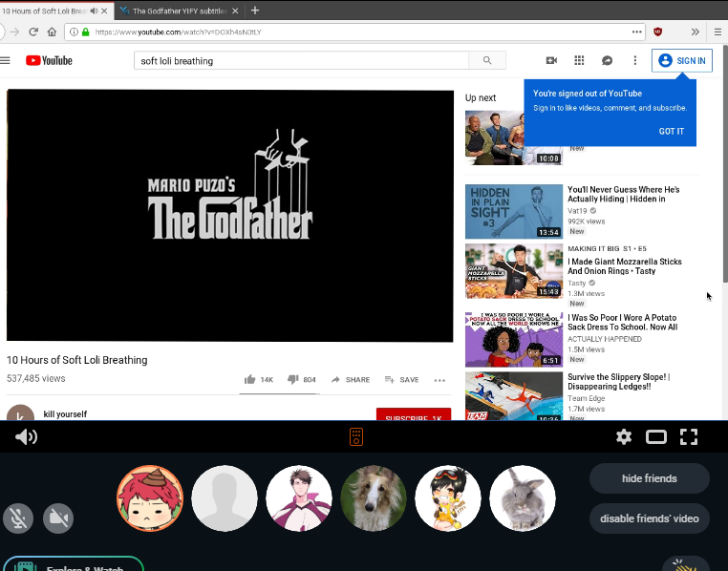Viewport: 728px width, 571px height.
Task: Open the messages speech bubble icon
Action: (607, 60)
